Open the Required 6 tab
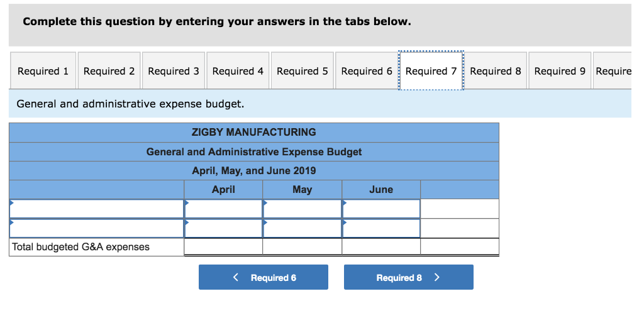The width and height of the screenshot is (644, 328). pyautogui.click(x=367, y=70)
